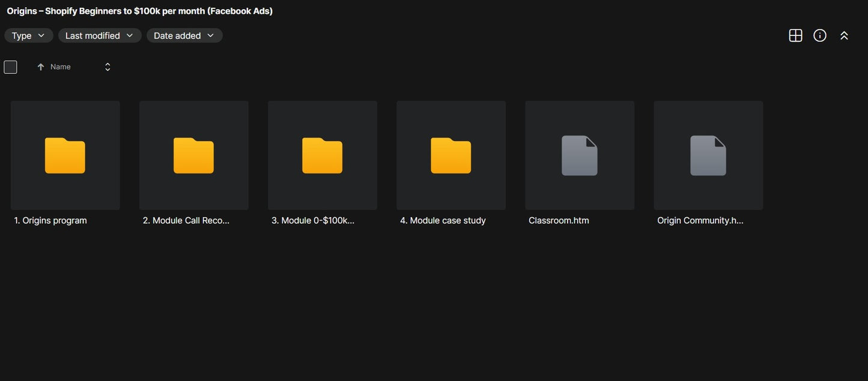Open the 3. Module 0-$100k... folder thumbnail
This screenshot has width=868, height=381.
click(323, 155)
